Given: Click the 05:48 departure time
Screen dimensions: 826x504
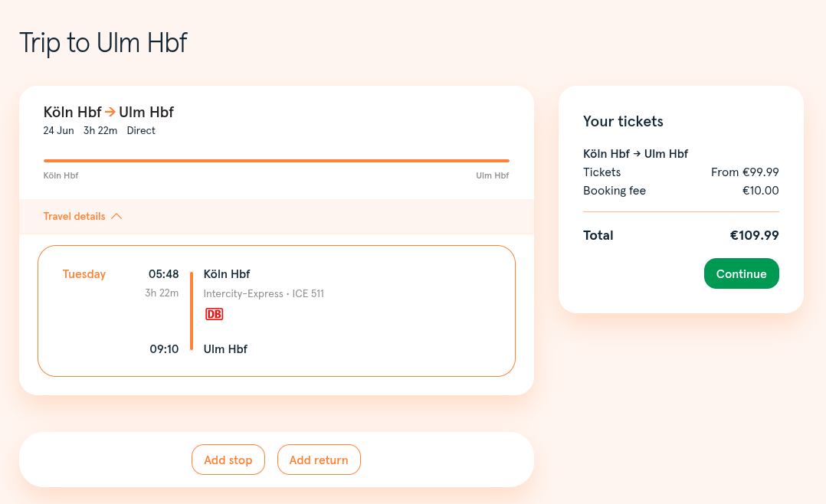Looking at the screenshot, I should click(x=163, y=274).
